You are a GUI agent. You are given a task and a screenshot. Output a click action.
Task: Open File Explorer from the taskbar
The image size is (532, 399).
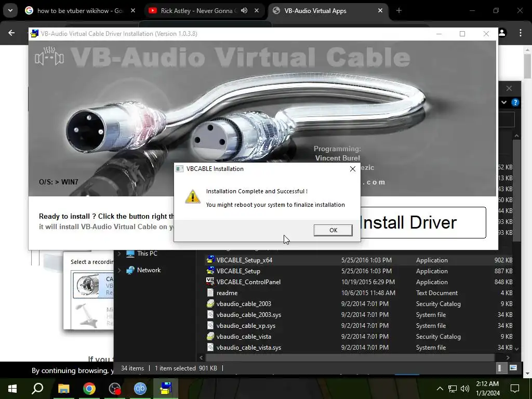tap(63, 389)
